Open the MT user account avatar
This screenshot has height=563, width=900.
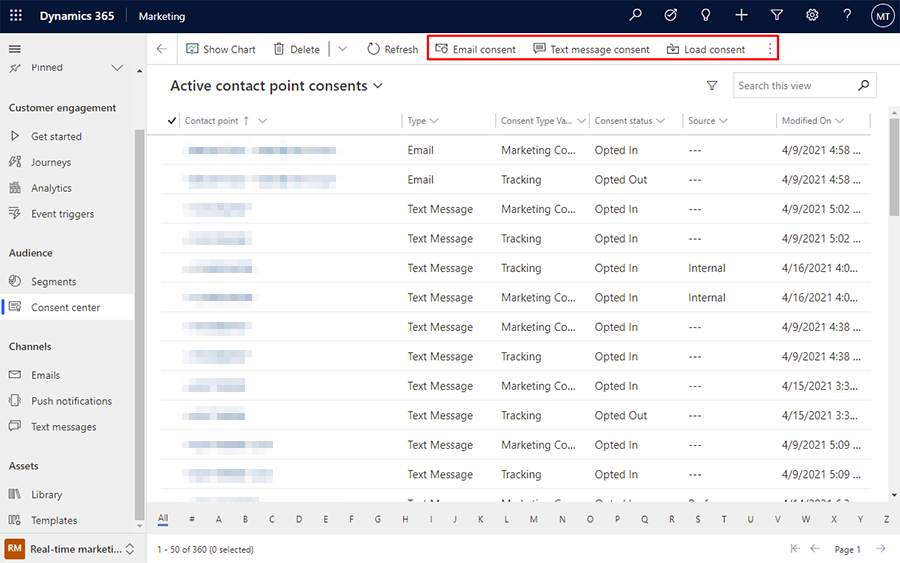tap(882, 16)
